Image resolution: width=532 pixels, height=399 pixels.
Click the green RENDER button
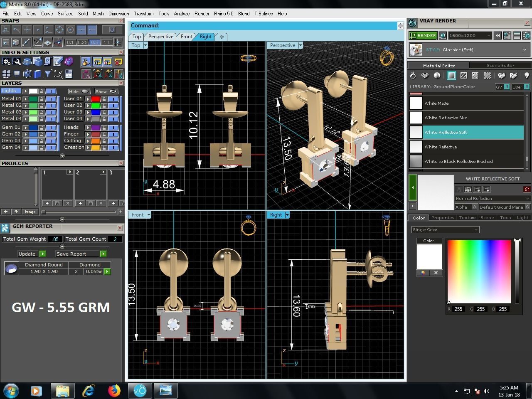[x=423, y=36]
